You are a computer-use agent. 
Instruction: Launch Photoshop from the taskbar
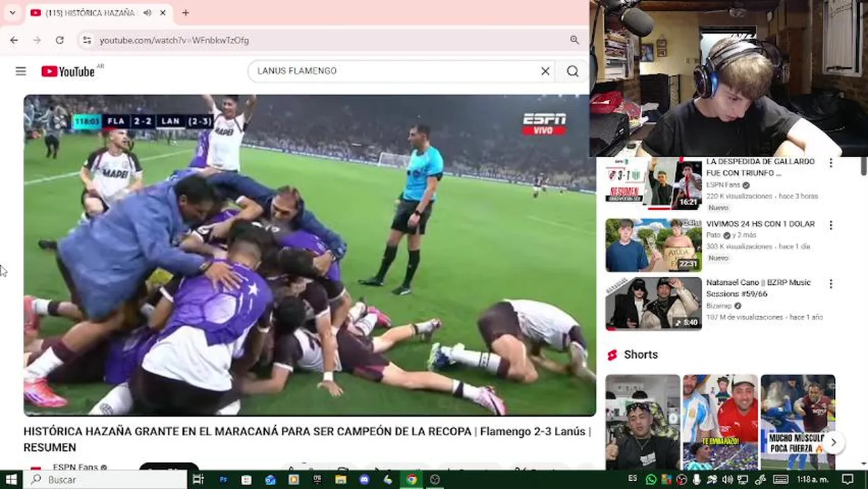223,479
